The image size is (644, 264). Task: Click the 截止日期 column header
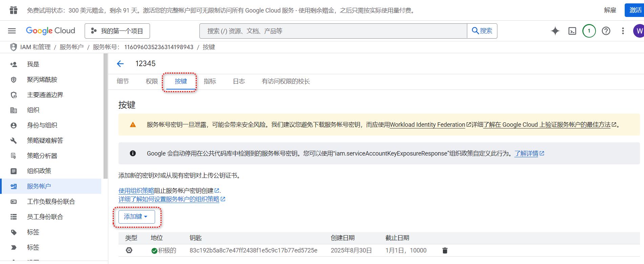tap(397, 238)
